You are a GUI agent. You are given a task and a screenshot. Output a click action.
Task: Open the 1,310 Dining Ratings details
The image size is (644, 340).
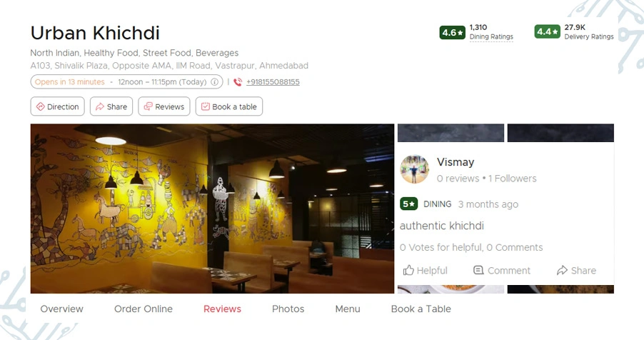tap(491, 32)
